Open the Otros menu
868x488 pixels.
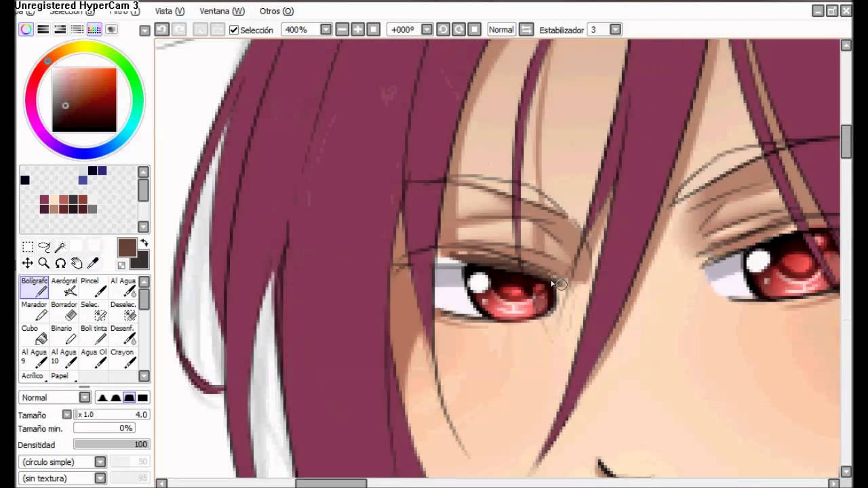(x=277, y=11)
